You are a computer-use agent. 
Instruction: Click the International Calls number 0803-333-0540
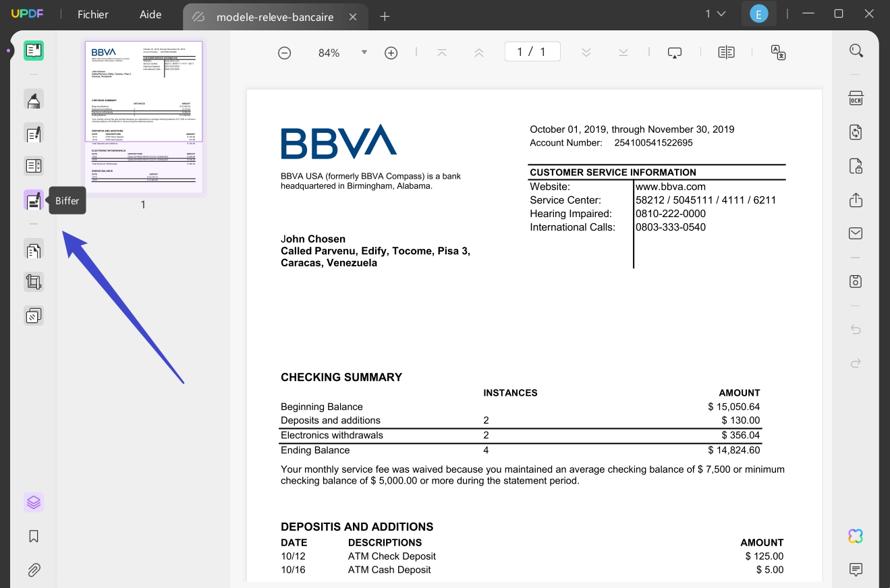point(671,227)
